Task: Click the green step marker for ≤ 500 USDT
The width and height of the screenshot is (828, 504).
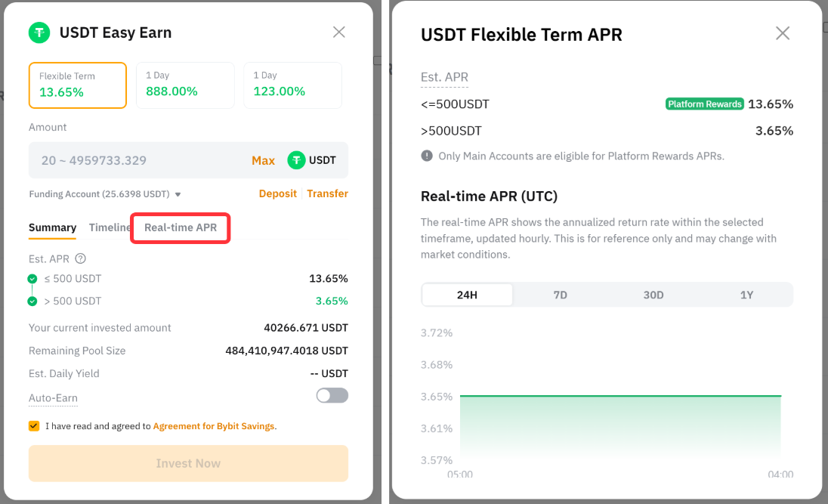Action: [x=32, y=279]
